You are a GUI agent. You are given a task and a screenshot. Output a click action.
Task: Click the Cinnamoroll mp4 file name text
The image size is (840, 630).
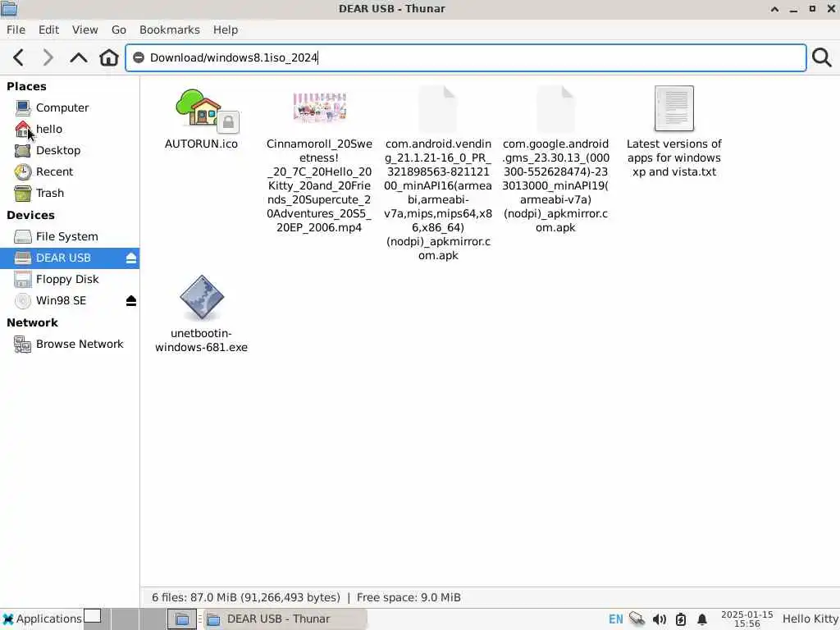319,186
